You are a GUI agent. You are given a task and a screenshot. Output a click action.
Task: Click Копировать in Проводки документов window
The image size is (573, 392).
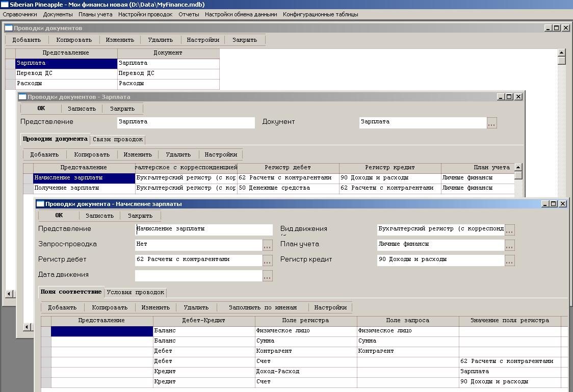point(74,40)
